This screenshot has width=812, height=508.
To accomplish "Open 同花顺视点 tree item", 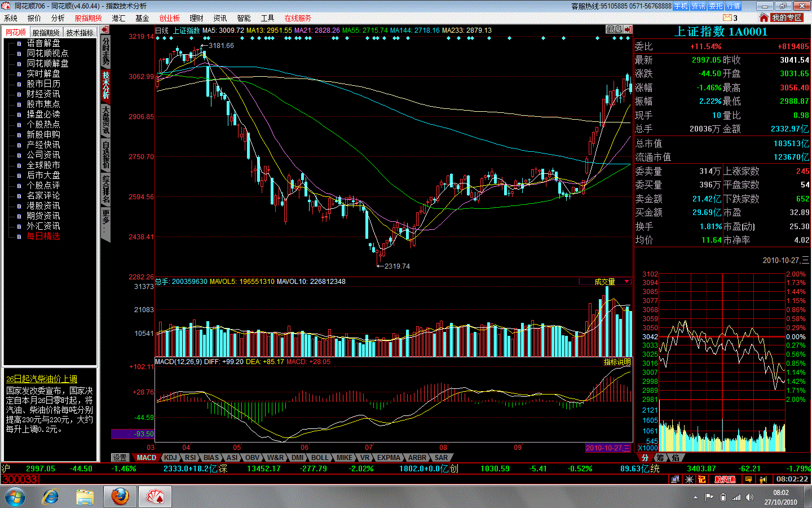I will (x=47, y=53).
